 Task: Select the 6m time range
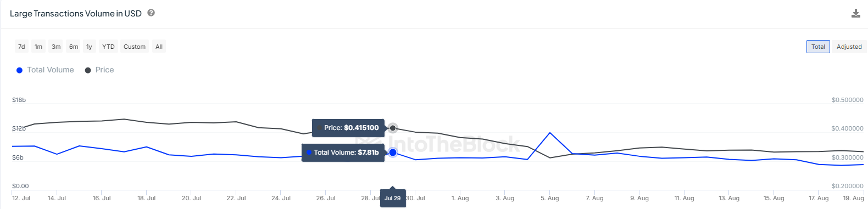(x=74, y=47)
